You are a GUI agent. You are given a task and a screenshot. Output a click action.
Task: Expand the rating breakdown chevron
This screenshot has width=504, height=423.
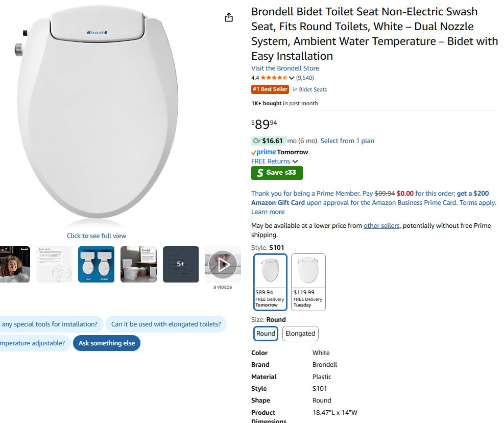292,78
